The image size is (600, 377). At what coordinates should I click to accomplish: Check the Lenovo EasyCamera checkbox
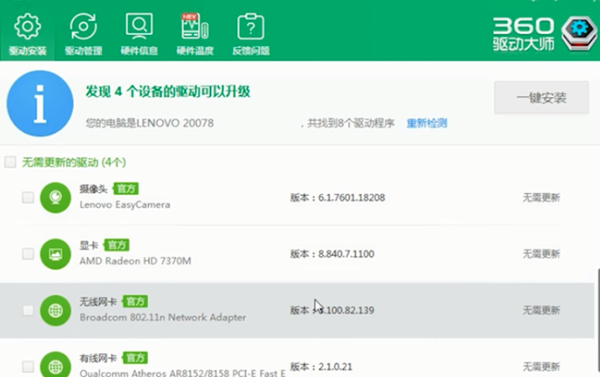tap(28, 197)
